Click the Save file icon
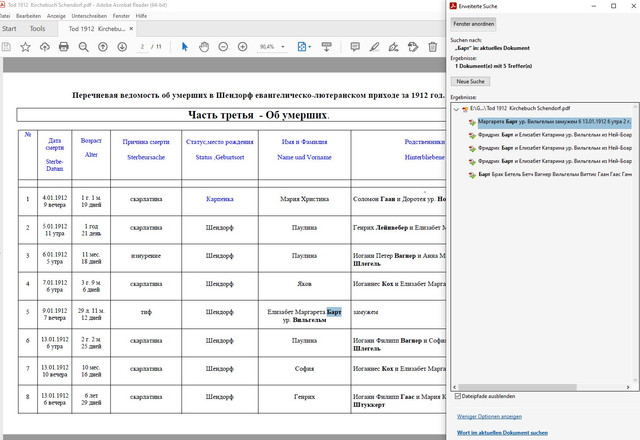The image size is (640, 440). [x=6, y=47]
